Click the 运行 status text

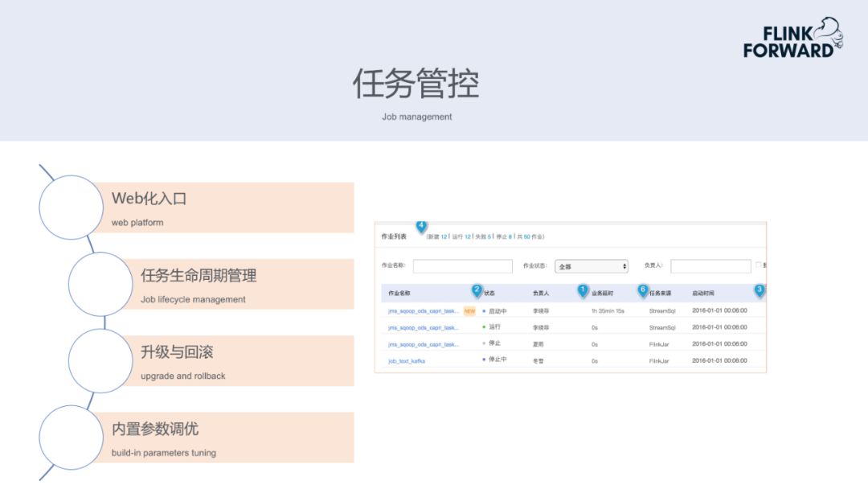click(x=494, y=327)
